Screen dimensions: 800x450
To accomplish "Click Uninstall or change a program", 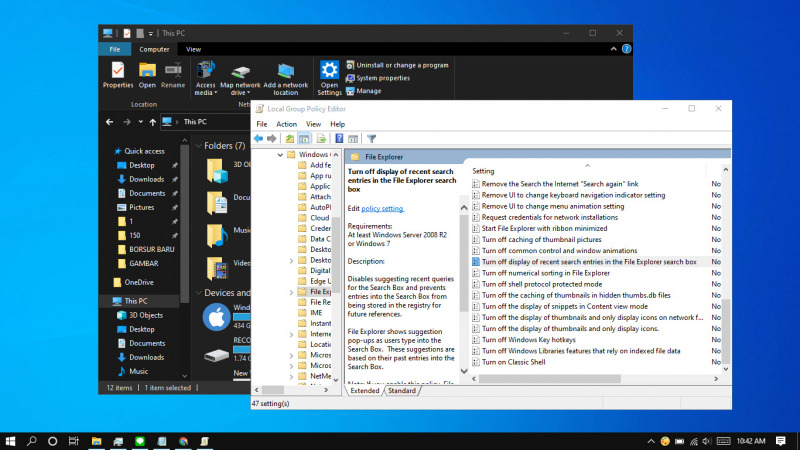I will coord(397,65).
